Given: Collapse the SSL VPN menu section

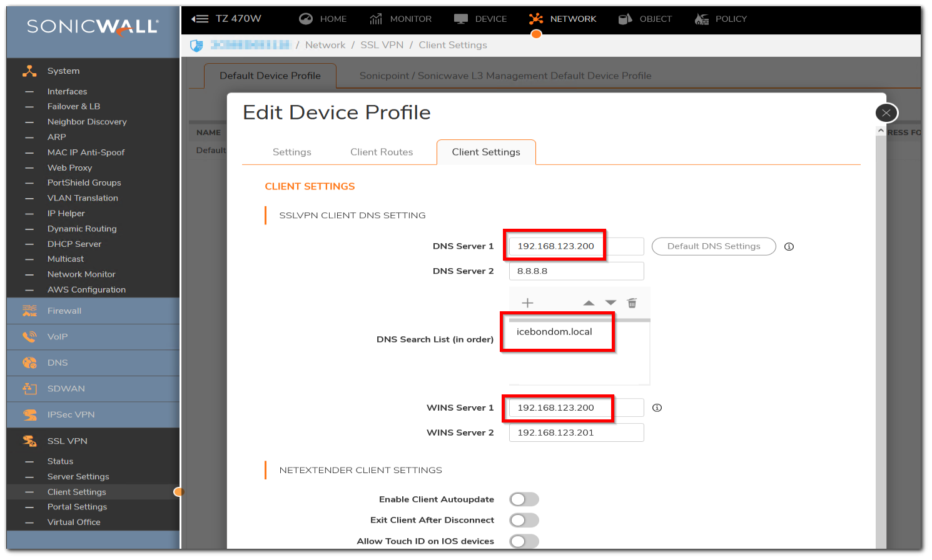Looking at the screenshot, I should click(93, 441).
